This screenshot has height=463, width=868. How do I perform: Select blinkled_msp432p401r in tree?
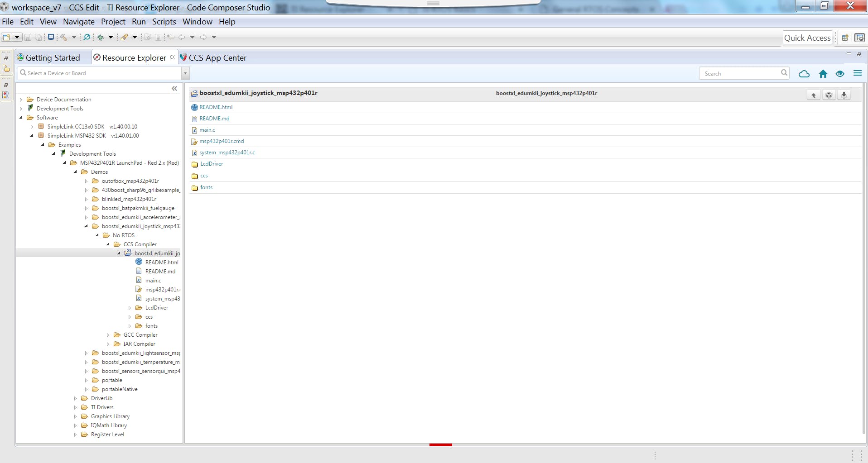(x=129, y=199)
